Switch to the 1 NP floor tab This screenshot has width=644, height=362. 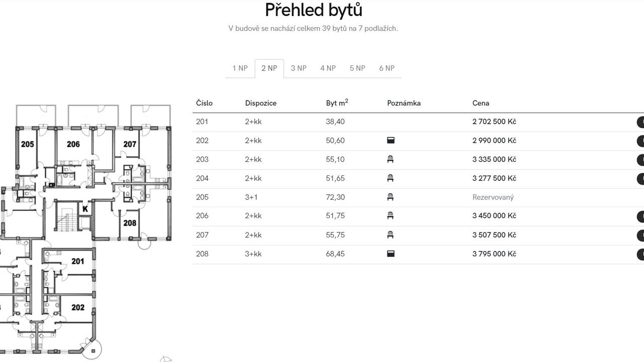240,68
